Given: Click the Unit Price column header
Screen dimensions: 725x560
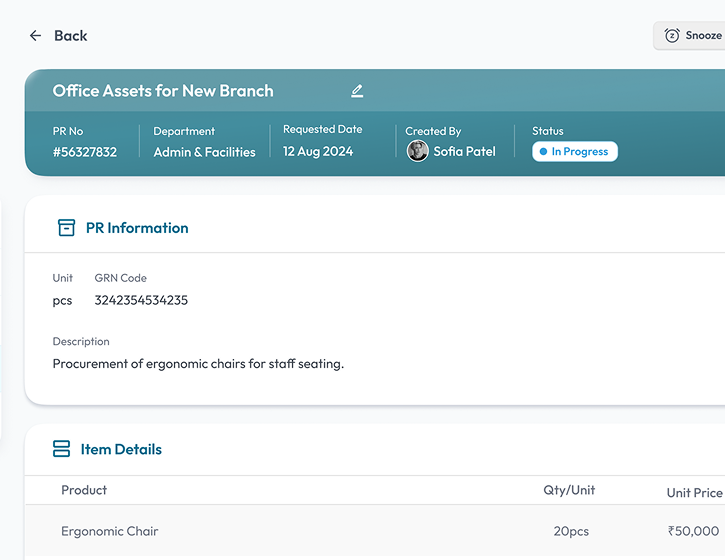Looking at the screenshot, I should point(694,492).
